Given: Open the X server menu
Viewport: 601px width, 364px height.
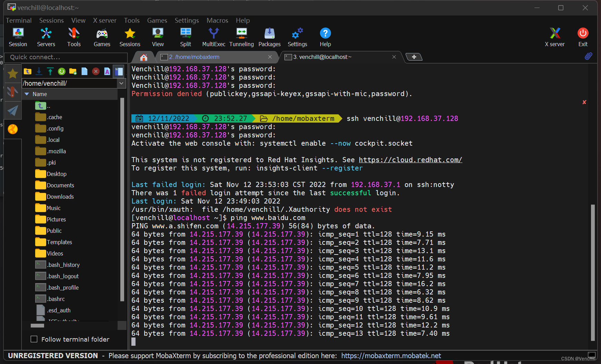Looking at the screenshot, I should [104, 20].
